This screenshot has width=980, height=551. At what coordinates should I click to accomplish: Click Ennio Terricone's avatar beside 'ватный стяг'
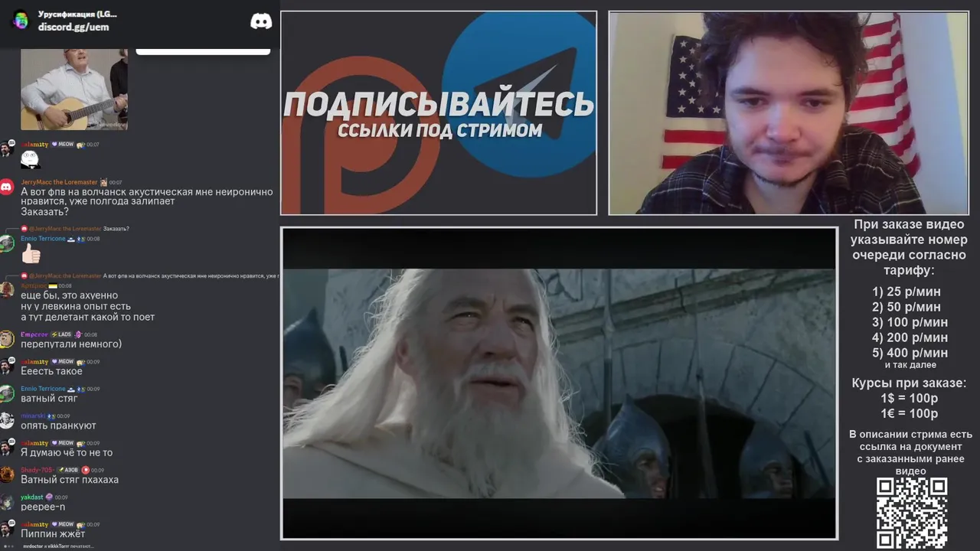[x=7, y=393]
